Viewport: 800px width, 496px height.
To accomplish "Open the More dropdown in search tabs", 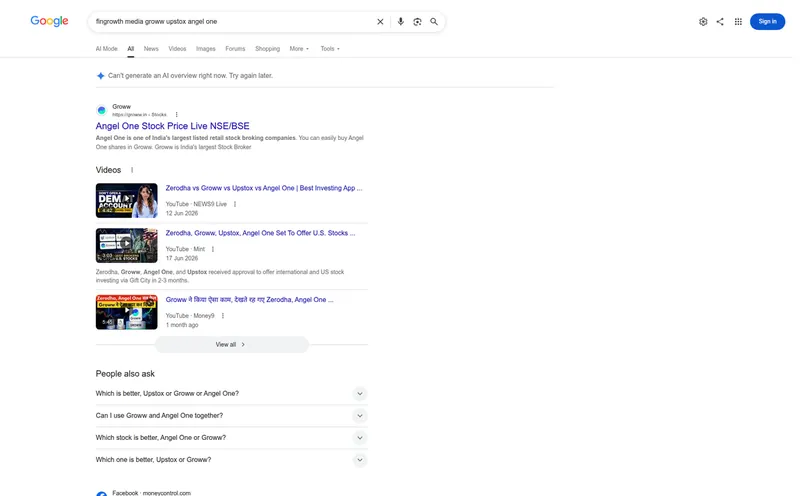I will tap(299, 49).
